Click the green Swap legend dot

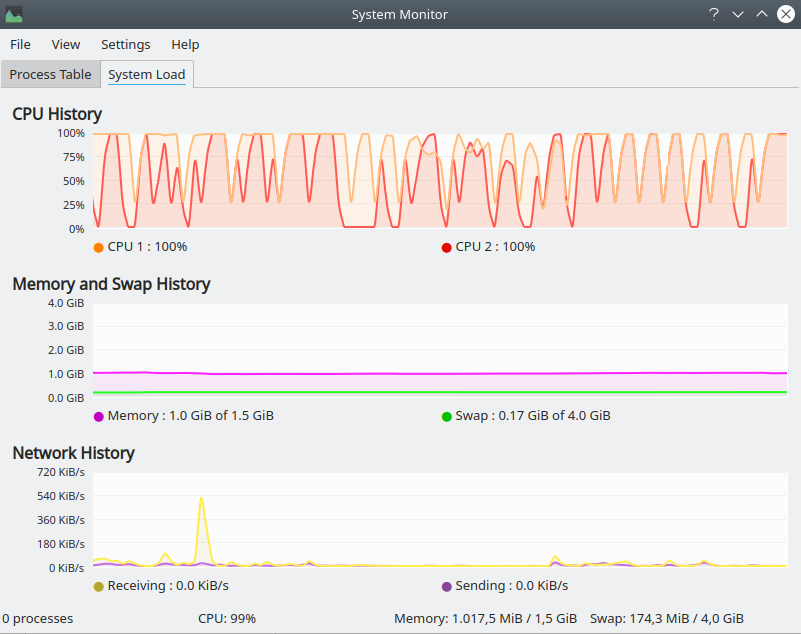446,416
